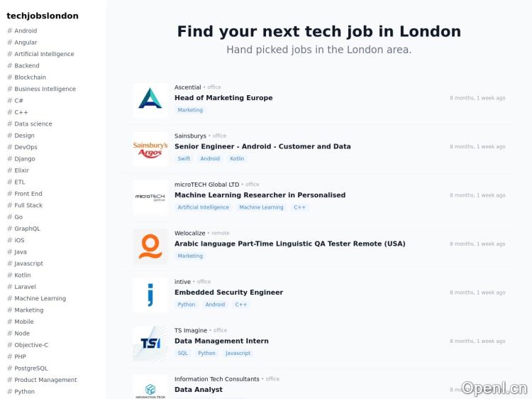Click Python tag under Embedded Security Engineer
532x399 pixels.
tap(186, 305)
